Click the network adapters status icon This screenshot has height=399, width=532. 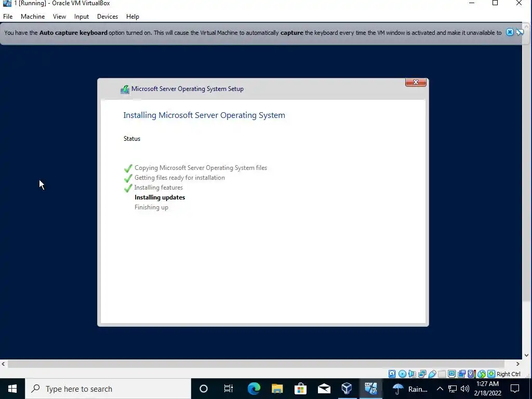coord(422,374)
